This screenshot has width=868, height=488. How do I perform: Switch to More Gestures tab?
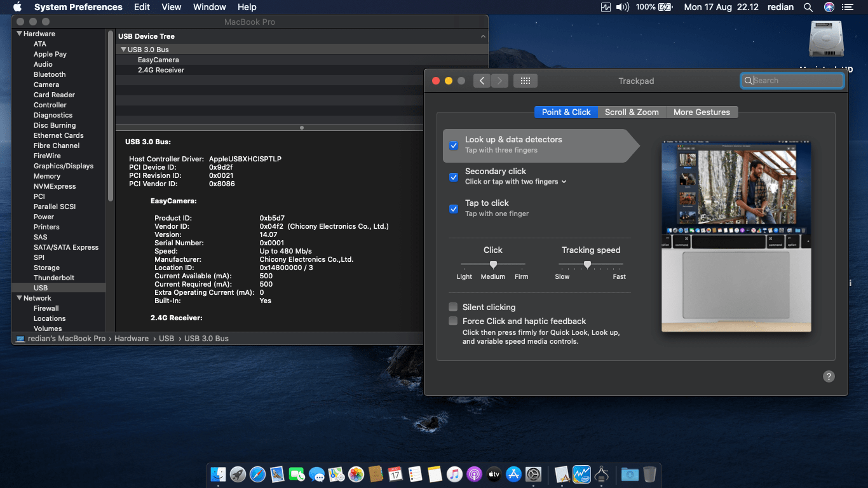coord(702,112)
